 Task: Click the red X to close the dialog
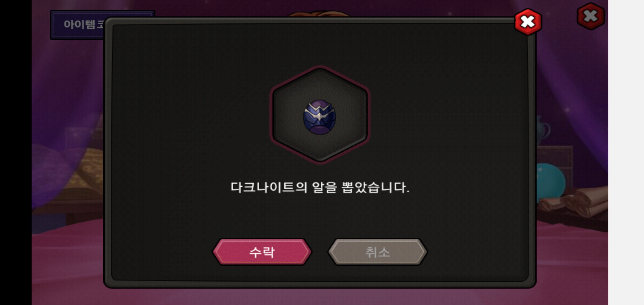tap(528, 22)
